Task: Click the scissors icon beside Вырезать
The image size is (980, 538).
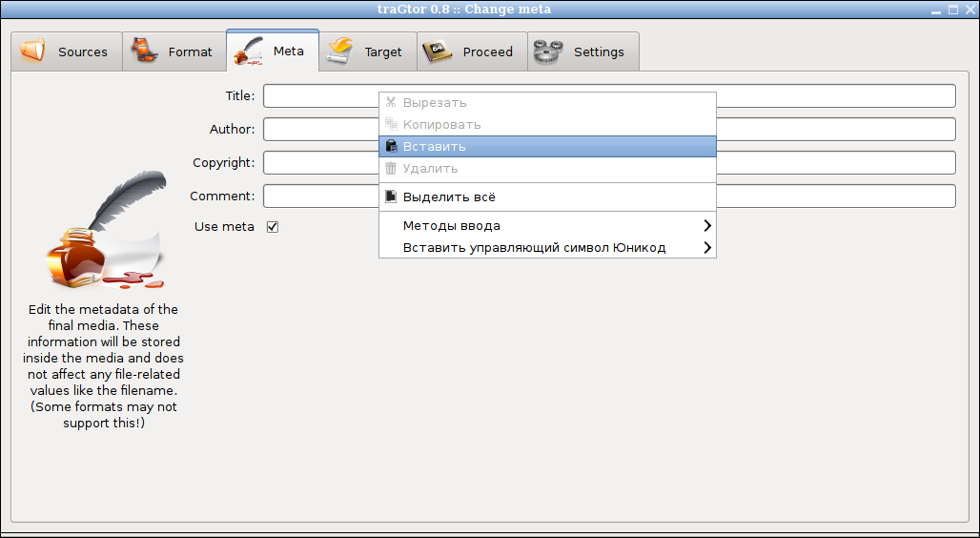Action: 391,102
